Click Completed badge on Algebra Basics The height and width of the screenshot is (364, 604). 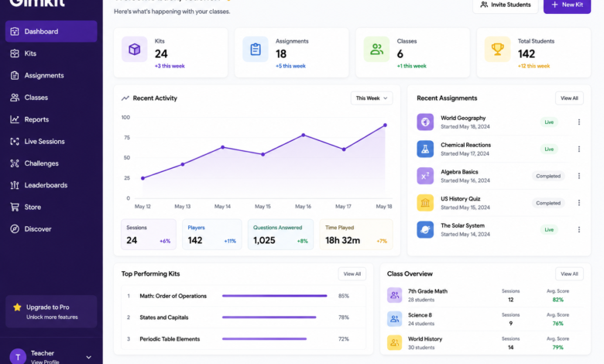(x=548, y=176)
